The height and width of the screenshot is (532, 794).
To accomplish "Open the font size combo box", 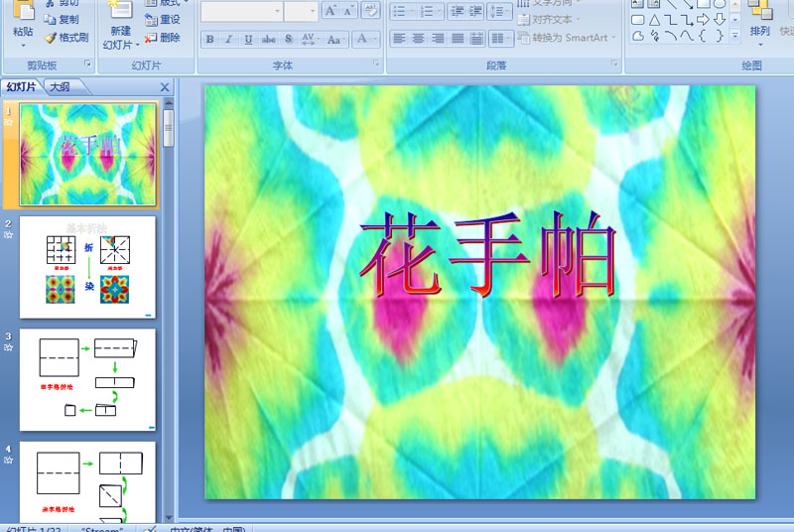I will (301, 11).
